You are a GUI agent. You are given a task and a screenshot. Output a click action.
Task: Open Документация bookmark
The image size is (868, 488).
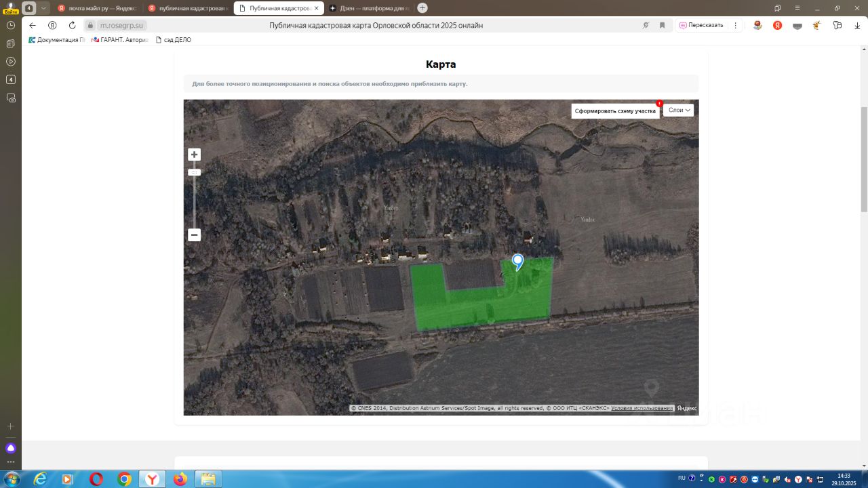coord(58,40)
